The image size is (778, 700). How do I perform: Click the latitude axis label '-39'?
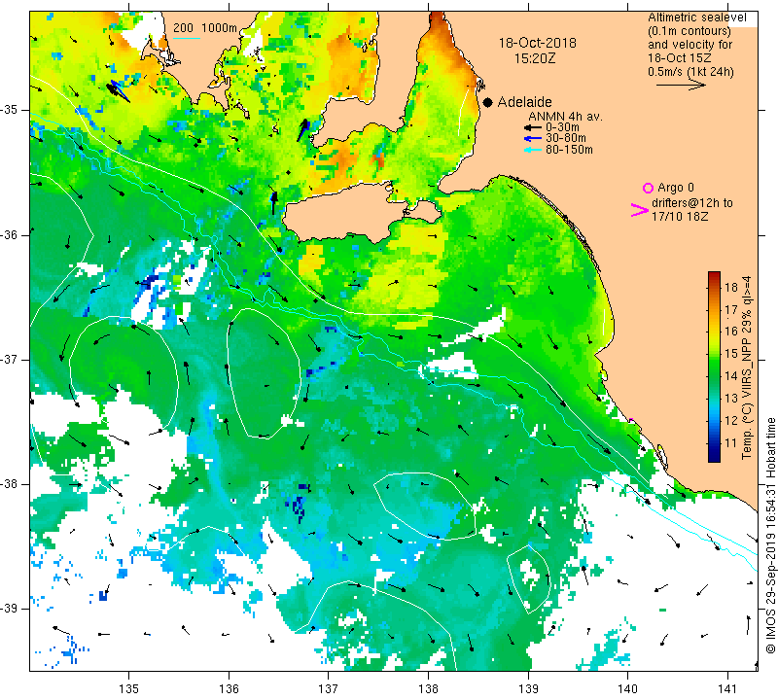pyautogui.click(x=10, y=609)
